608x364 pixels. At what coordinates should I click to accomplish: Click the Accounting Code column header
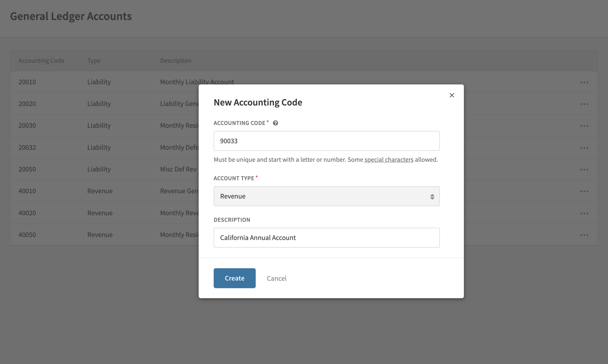pos(41,60)
